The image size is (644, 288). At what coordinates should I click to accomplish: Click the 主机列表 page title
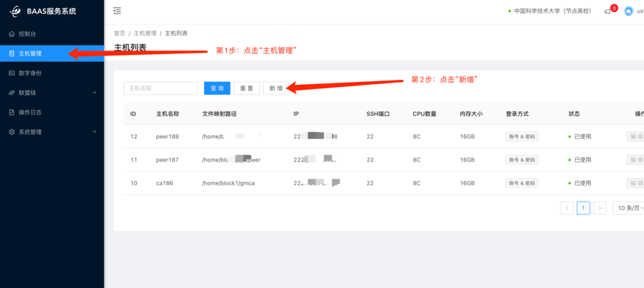pyautogui.click(x=130, y=47)
